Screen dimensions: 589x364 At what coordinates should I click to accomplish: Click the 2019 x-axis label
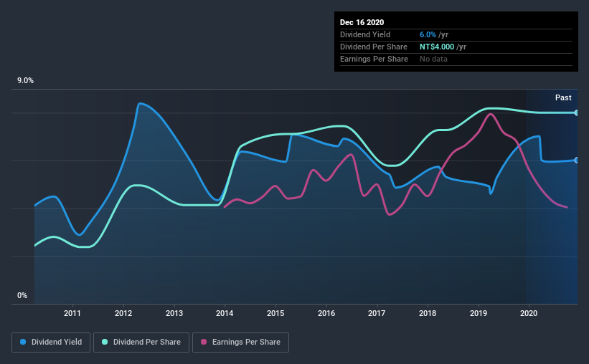point(479,313)
